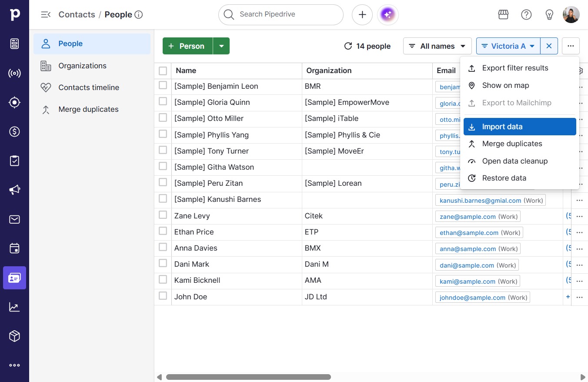Open the more actions ellipsis button

coord(571,46)
